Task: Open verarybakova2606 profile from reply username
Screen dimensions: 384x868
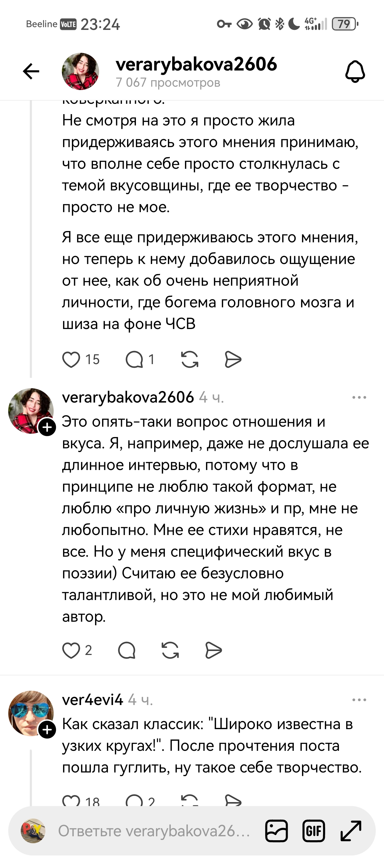Action: coord(128,398)
